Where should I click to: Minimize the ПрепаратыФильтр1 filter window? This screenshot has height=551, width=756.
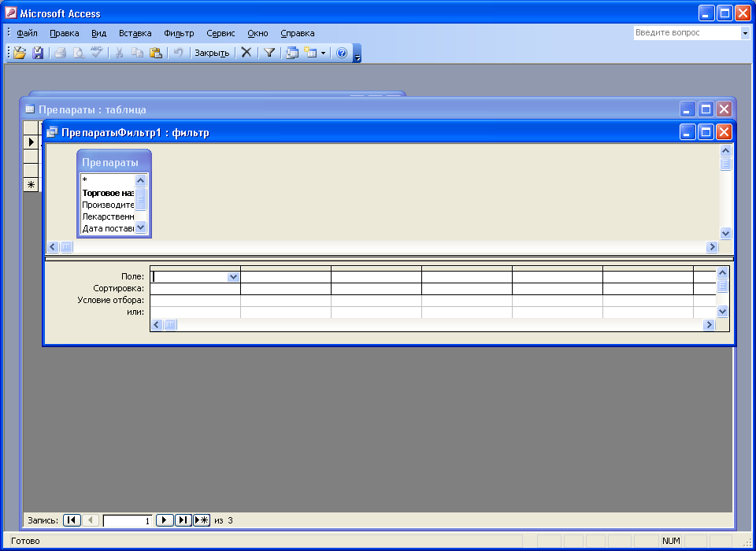pos(687,132)
